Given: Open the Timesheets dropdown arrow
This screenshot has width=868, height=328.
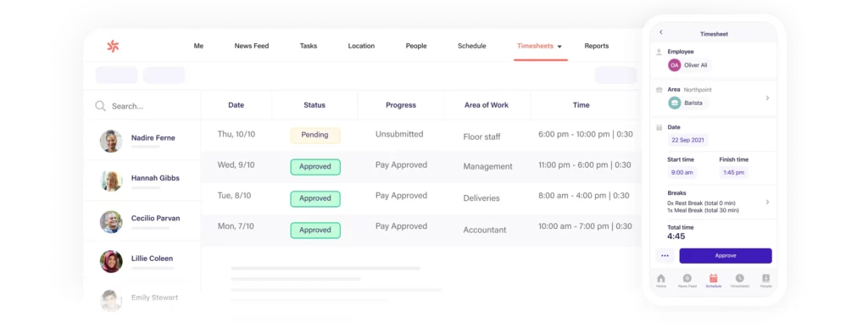Looking at the screenshot, I should (x=559, y=47).
